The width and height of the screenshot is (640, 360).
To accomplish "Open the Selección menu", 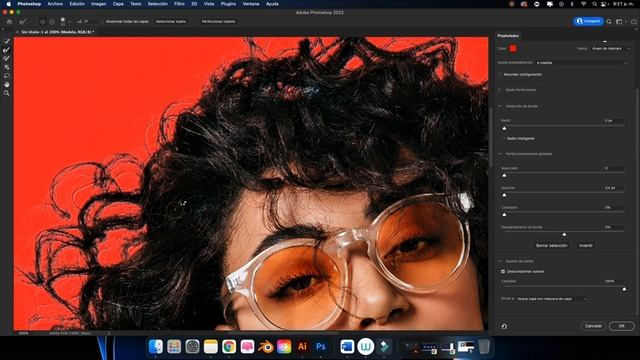I will 158,4.
